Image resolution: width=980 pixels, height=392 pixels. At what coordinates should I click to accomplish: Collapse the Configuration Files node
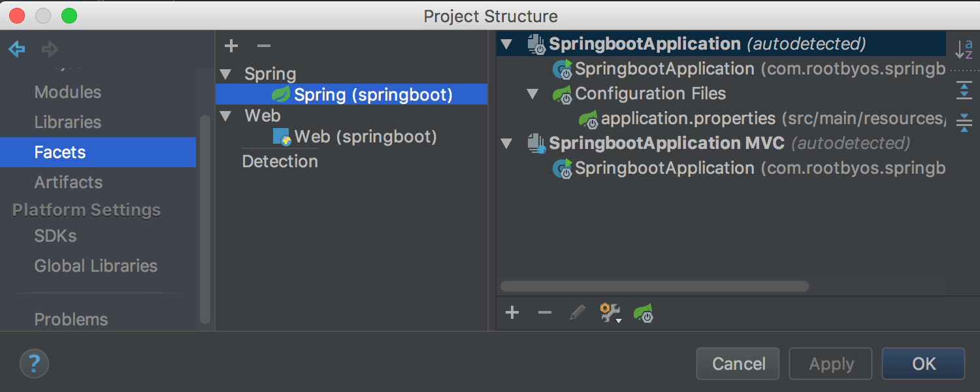pyautogui.click(x=532, y=93)
